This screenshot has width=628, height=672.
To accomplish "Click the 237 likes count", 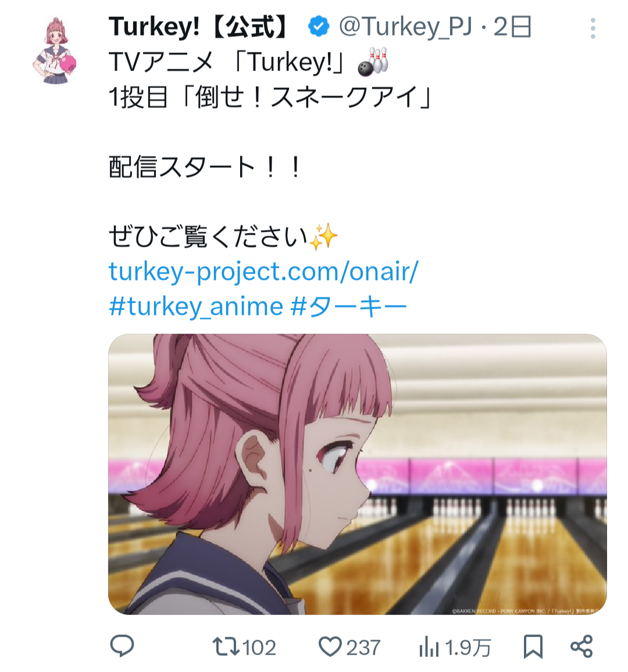I will pyautogui.click(x=363, y=647).
